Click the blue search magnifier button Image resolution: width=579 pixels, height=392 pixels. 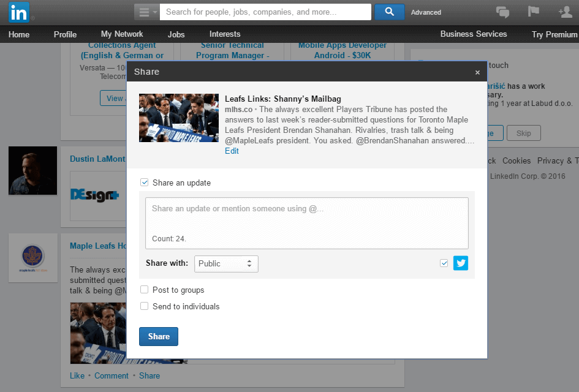390,12
